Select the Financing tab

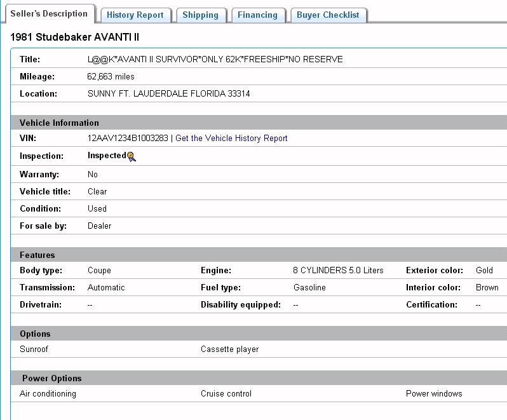[257, 15]
